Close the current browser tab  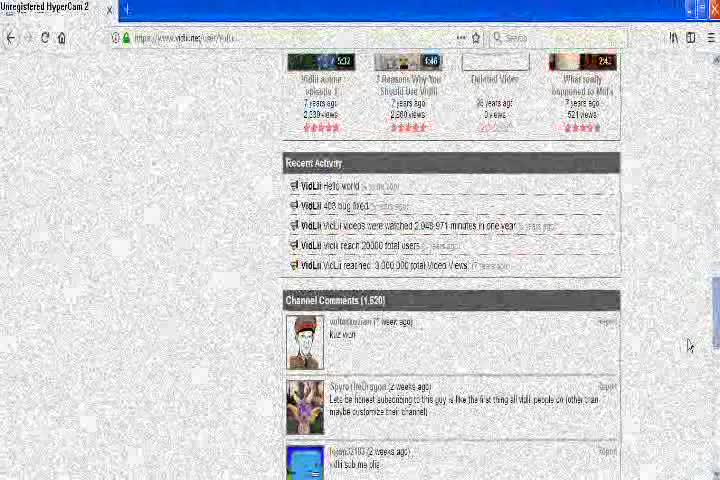click(109, 10)
